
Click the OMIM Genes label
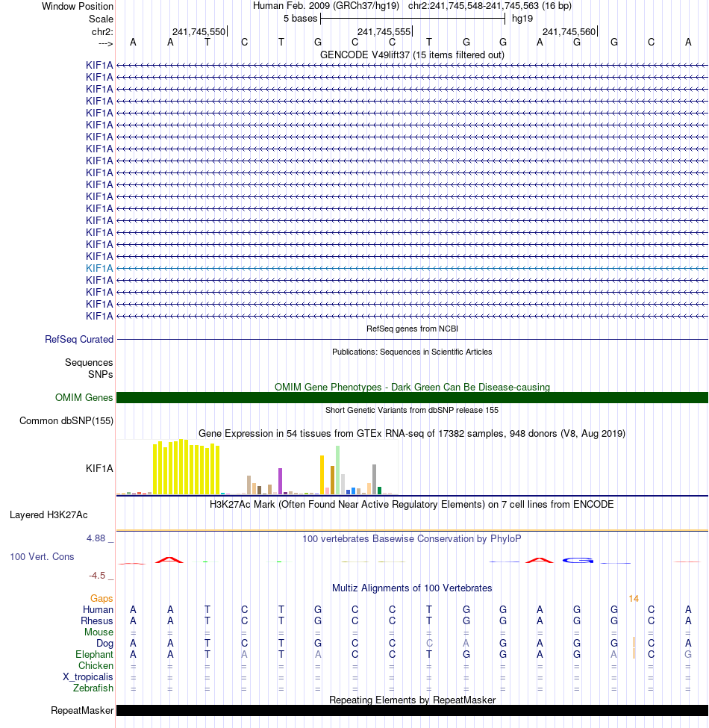84,397
